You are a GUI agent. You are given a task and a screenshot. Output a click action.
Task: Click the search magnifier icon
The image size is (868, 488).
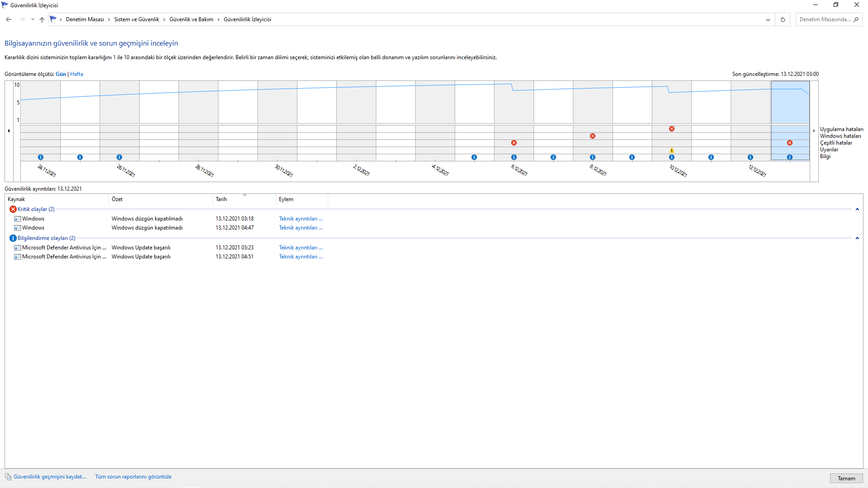(x=856, y=19)
